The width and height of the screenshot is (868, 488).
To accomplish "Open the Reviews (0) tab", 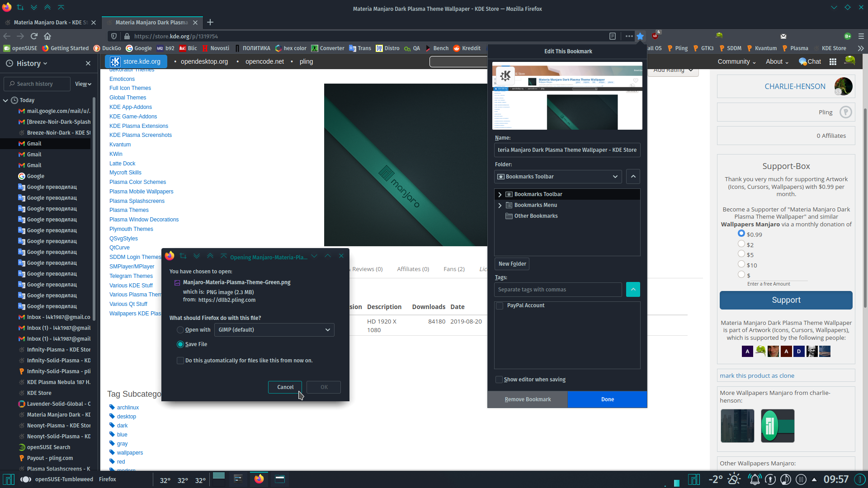I will click(x=367, y=269).
